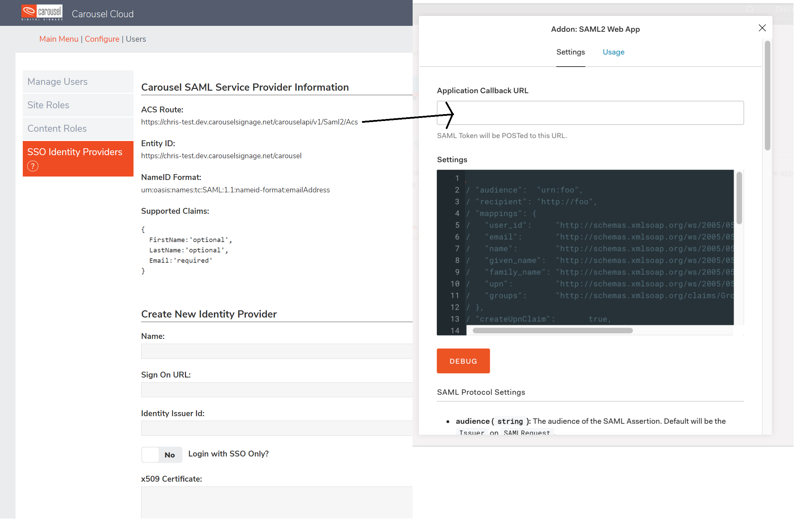Screen dimensions: 798x532
Task: Click the Carousel Digital Signage logo
Action: click(41, 12)
